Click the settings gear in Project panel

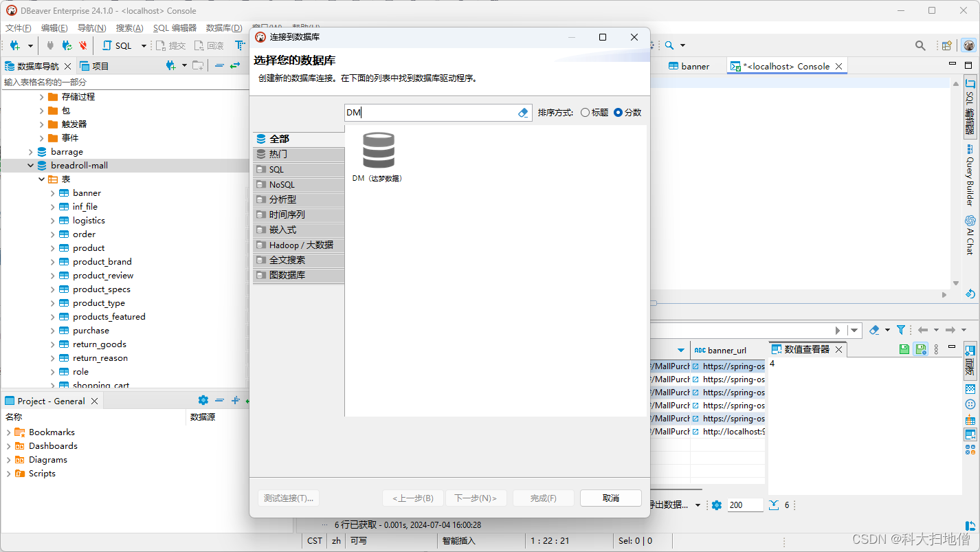(x=203, y=400)
